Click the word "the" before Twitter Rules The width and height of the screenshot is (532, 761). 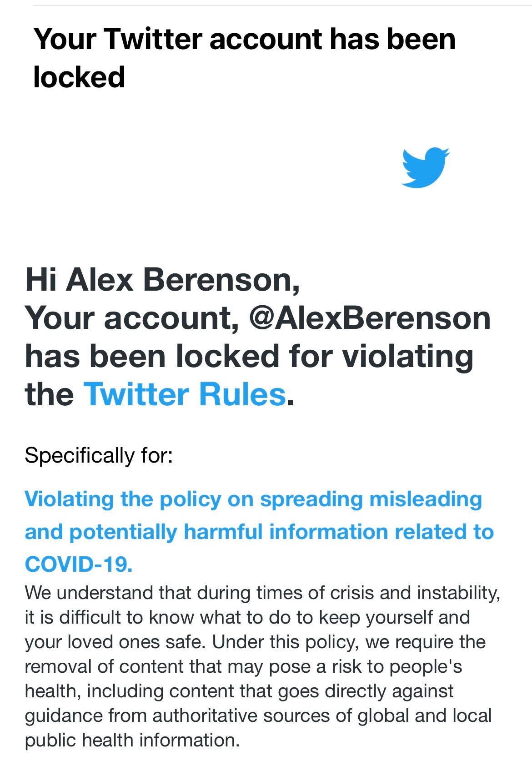49,394
